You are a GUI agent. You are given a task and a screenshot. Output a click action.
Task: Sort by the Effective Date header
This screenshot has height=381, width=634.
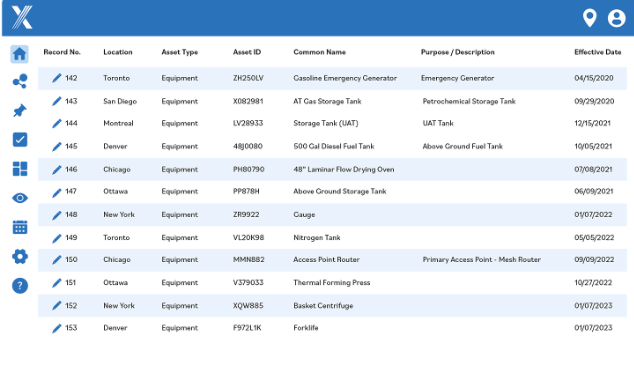click(x=598, y=52)
